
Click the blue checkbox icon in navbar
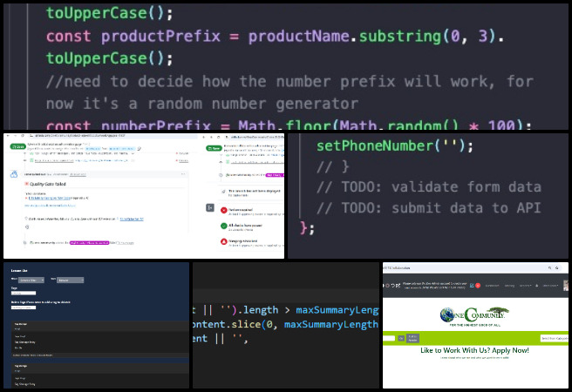coord(470,285)
